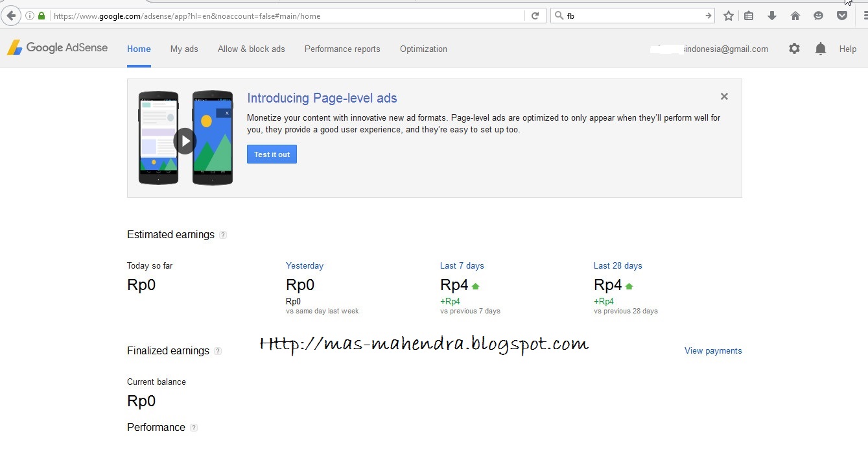The width and height of the screenshot is (868, 451).
Task: Open AdSense settings with the gear icon
Action: pos(793,48)
